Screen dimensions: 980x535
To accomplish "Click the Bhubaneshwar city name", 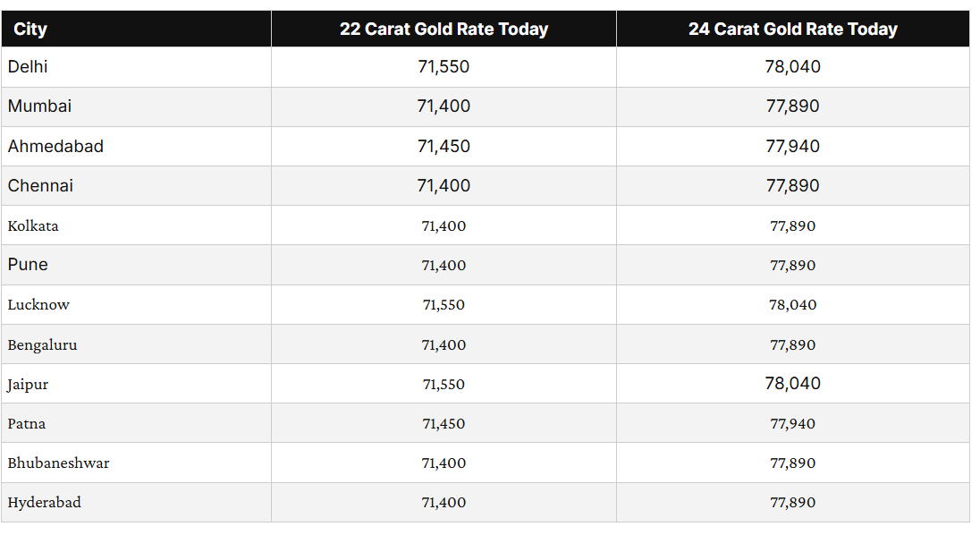I will click(58, 463).
